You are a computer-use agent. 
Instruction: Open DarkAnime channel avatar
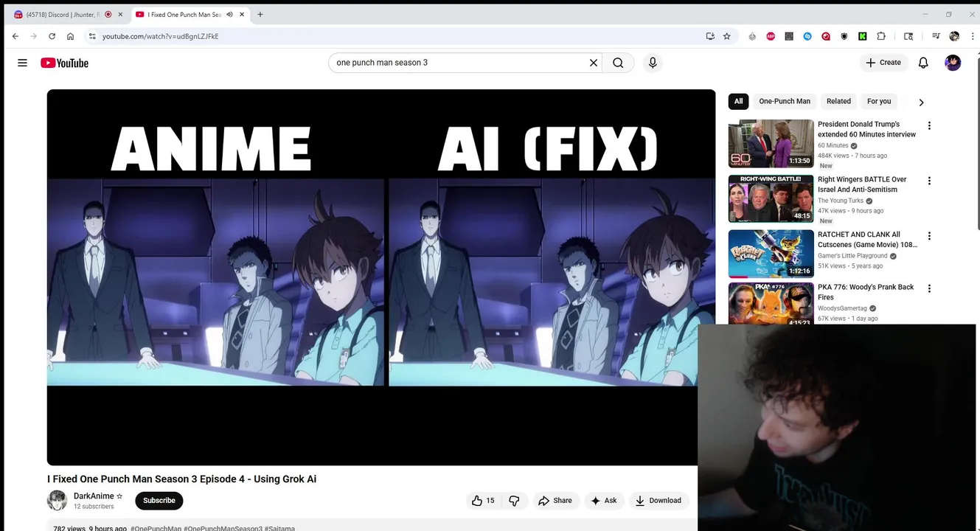57,501
